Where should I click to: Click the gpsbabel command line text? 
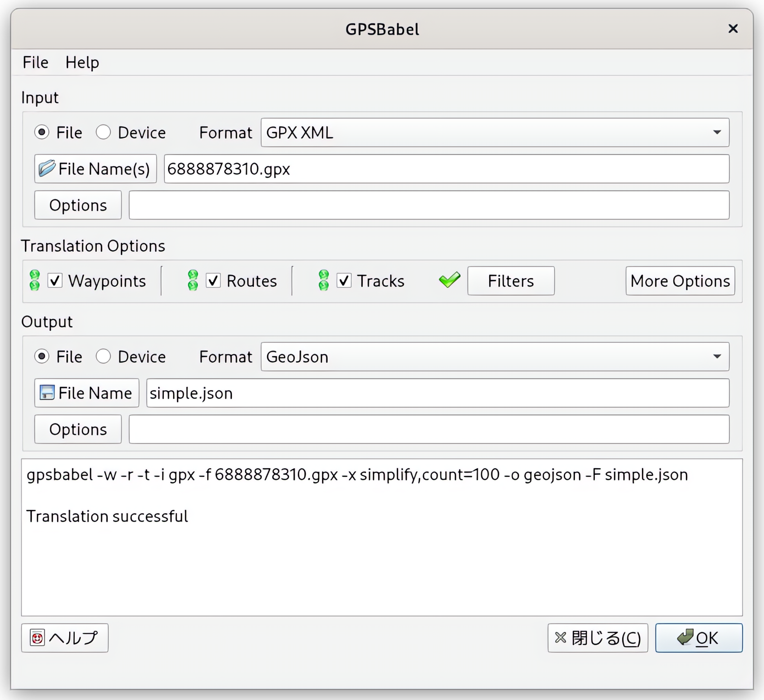(357, 475)
